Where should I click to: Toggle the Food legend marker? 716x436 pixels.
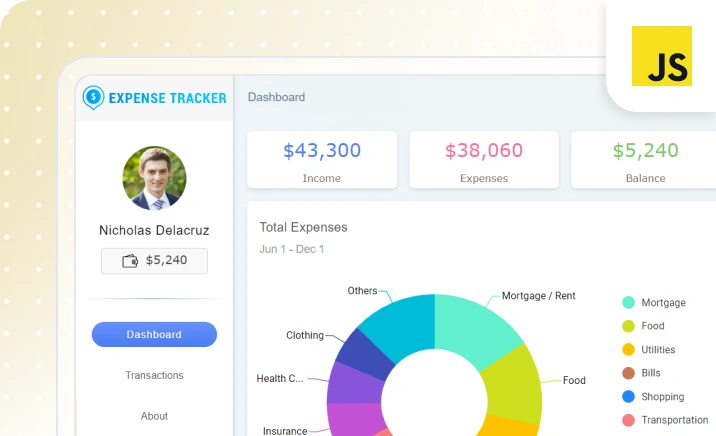pyautogui.click(x=628, y=326)
